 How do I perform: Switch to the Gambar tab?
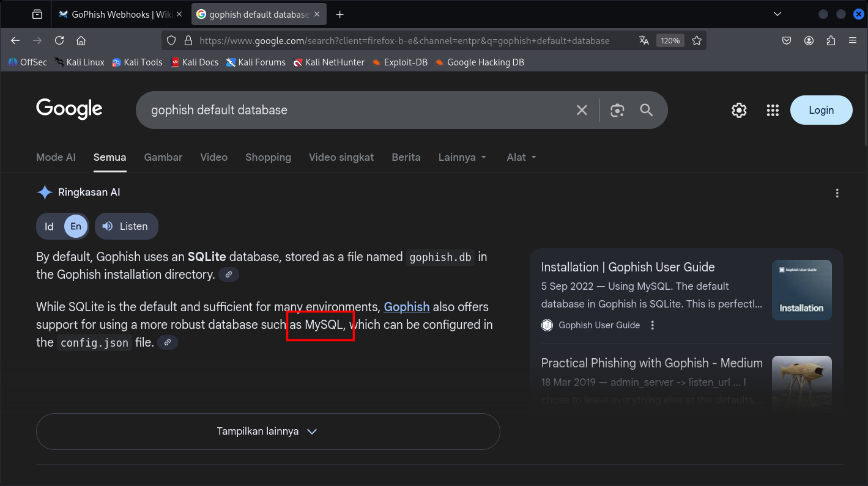[163, 157]
